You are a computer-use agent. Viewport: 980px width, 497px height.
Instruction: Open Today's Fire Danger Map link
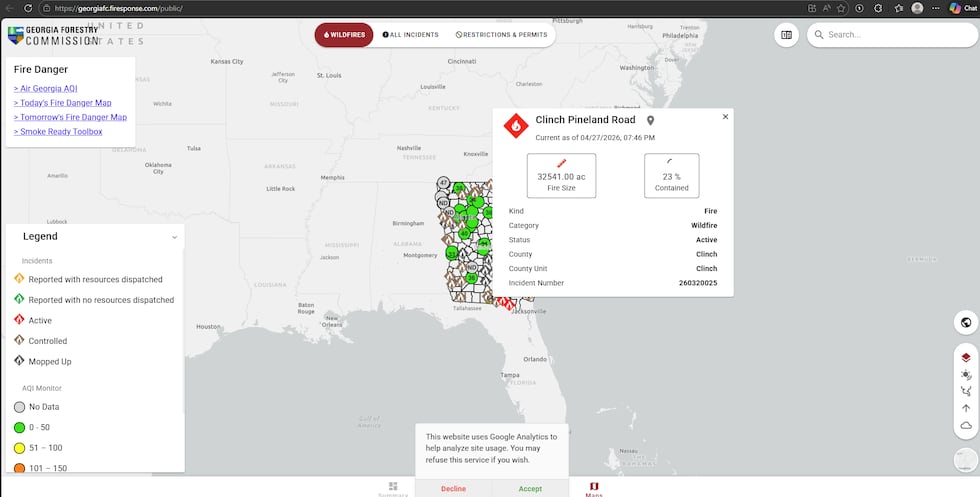click(75, 103)
